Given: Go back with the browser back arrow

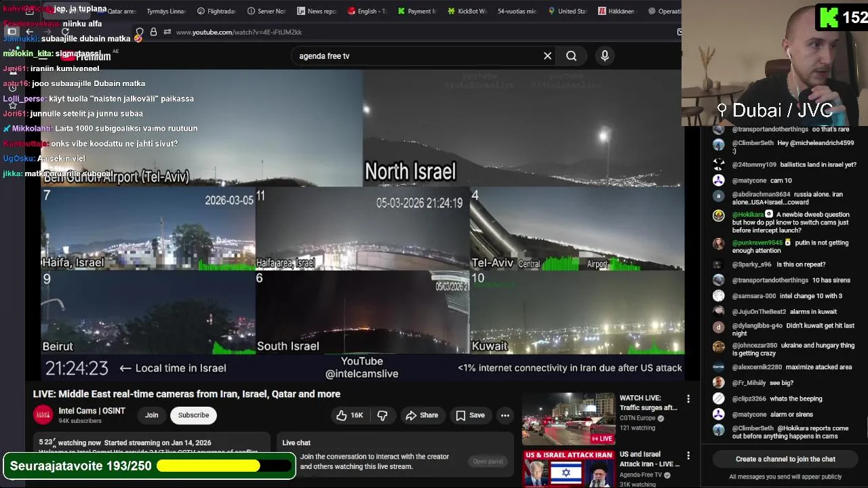Looking at the screenshot, I should pyautogui.click(x=30, y=32).
